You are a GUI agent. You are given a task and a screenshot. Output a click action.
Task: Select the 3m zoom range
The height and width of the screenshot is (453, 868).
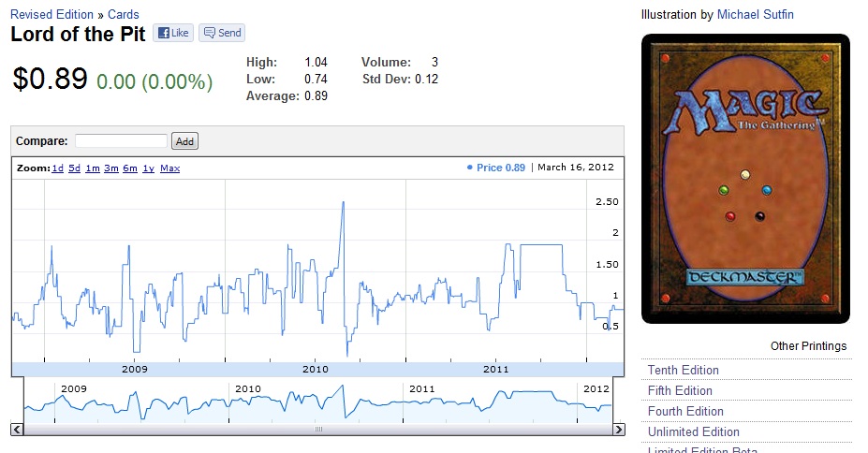[111, 168]
